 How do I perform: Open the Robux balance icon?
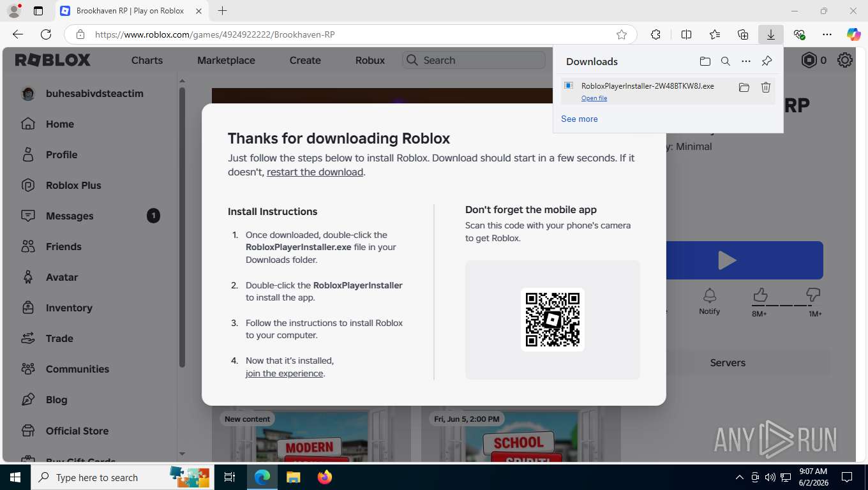(809, 60)
